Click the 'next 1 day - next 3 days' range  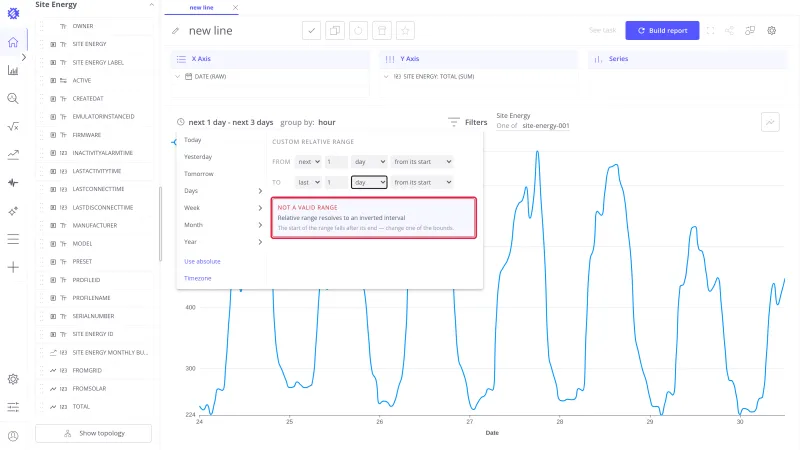231,122
